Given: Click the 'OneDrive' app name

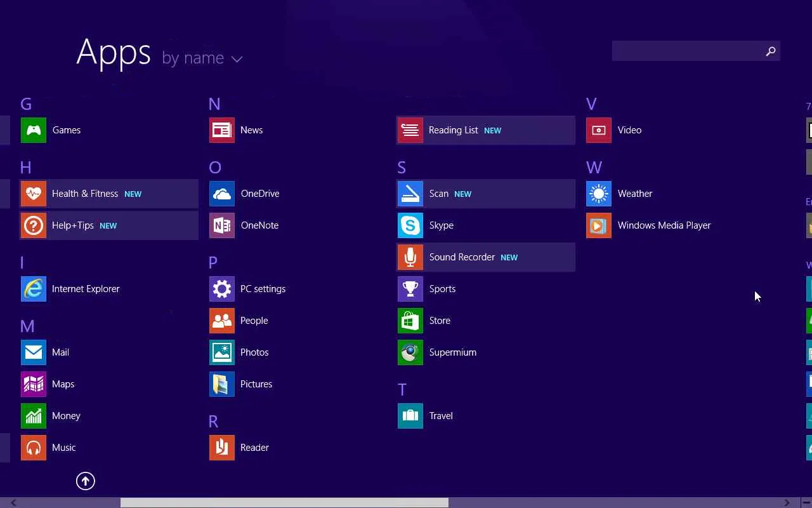Looking at the screenshot, I should (260, 194).
